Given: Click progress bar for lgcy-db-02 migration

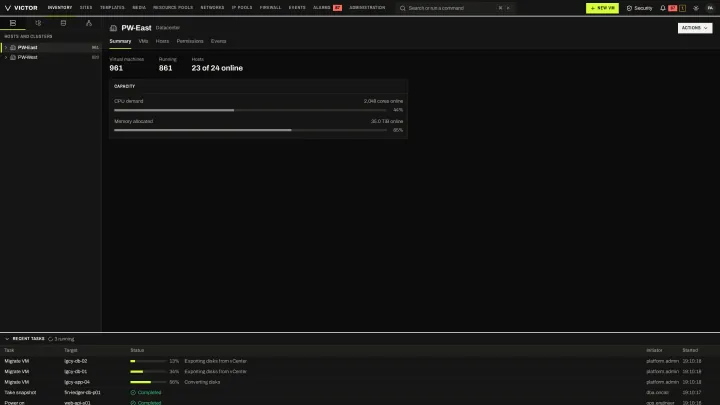Looking at the screenshot, I should 148,361.
